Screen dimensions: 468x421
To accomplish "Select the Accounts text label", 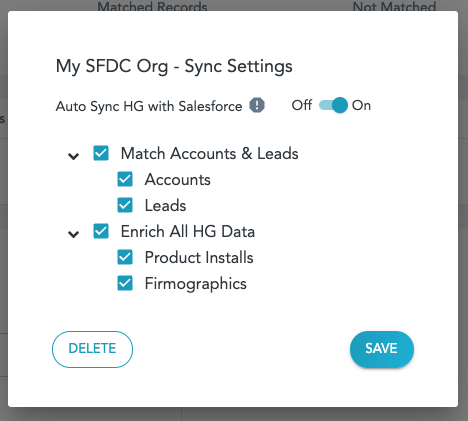I will (x=178, y=180).
